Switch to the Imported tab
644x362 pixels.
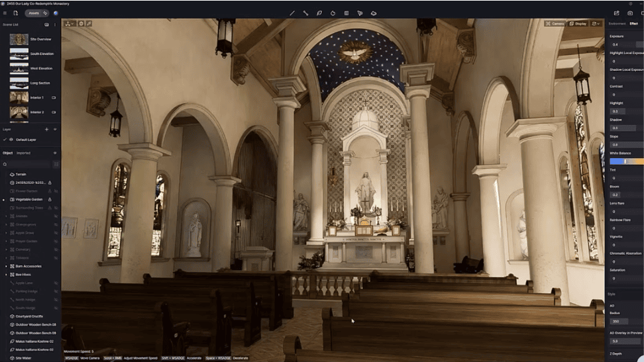click(23, 153)
